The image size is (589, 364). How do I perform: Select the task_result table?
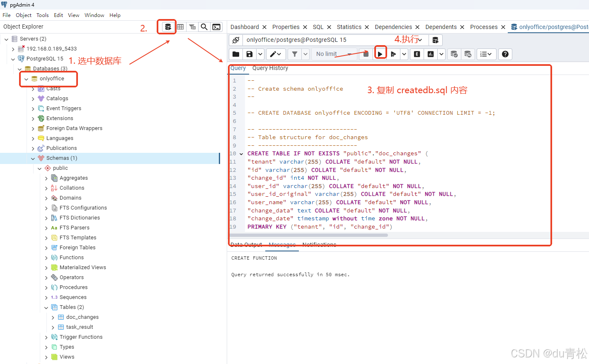80,327
